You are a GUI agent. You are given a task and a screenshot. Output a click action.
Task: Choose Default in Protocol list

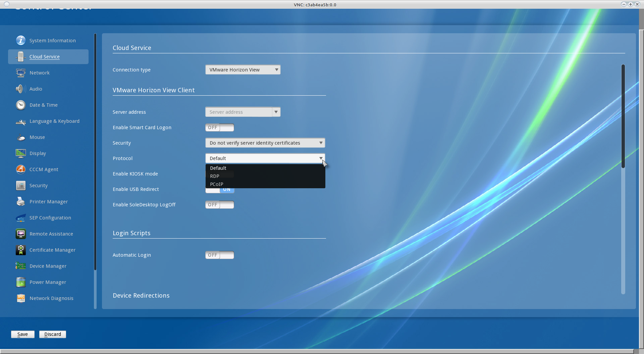[x=265, y=168]
